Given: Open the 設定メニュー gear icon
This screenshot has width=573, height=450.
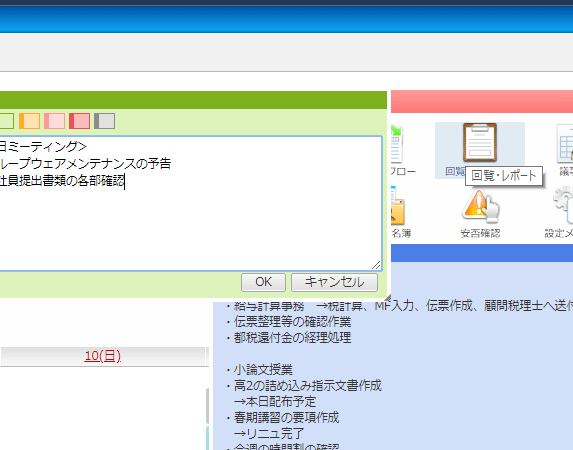Looking at the screenshot, I should [563, 204].
